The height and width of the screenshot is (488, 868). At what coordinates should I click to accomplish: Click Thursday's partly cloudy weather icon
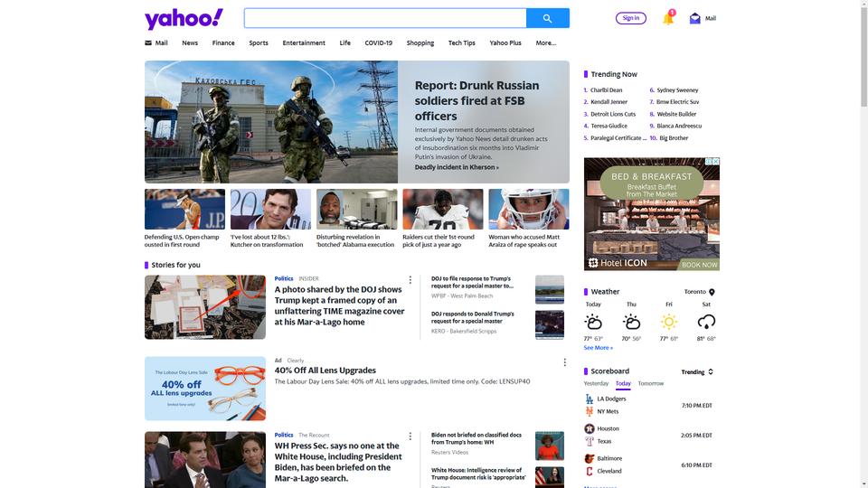coord(631,322)
